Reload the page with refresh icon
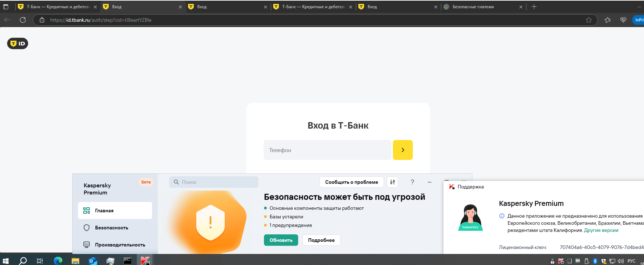Image resolution: width=644 pixels, height=265 pixels. (x=23, y=20)
